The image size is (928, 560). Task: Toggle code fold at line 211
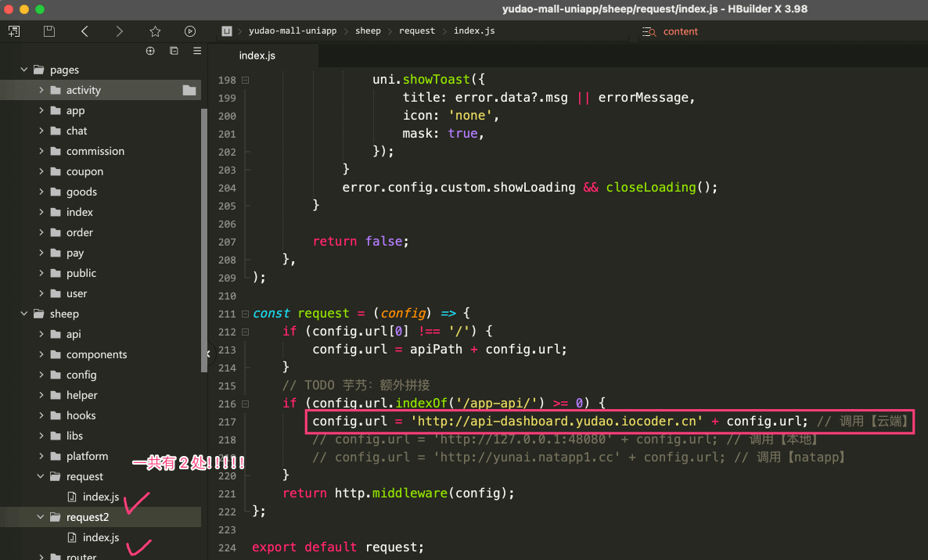pos(245,314)
